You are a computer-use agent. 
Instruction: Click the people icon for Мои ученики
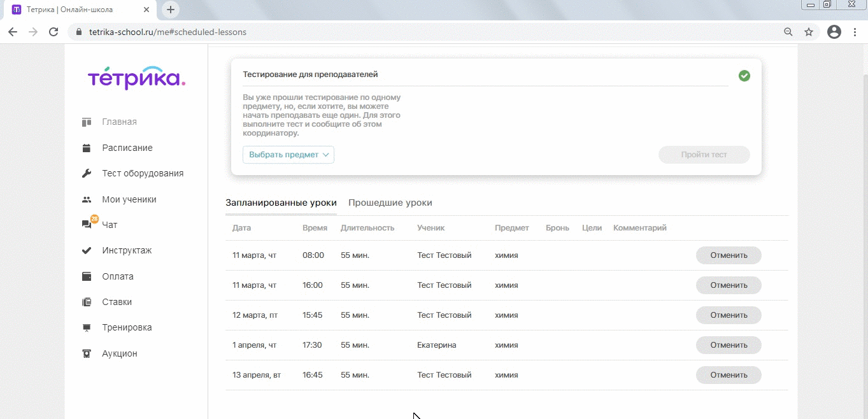pyautogui.click(x=87, y=199)
